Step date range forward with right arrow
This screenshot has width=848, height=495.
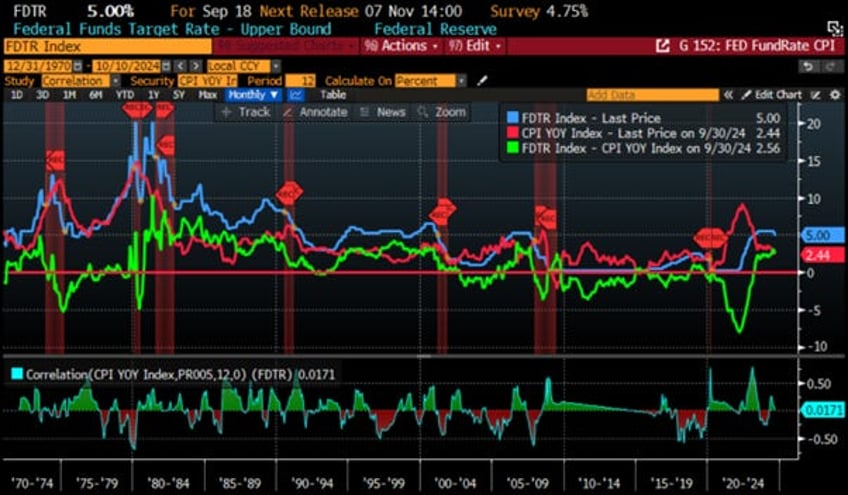[x=196, y=66]
